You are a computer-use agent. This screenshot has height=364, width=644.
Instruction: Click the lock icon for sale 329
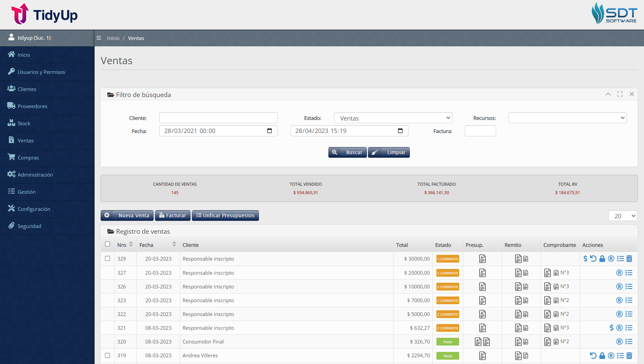(x=602, y=259)
